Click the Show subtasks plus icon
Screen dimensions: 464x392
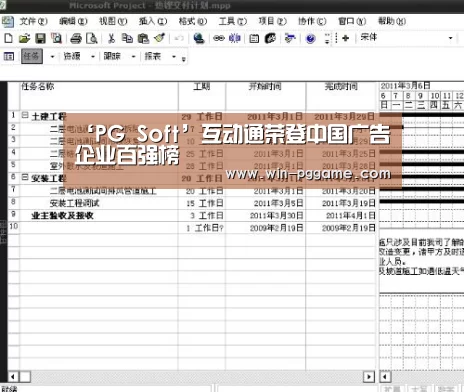pyautogui.click(x=346, y=38)
